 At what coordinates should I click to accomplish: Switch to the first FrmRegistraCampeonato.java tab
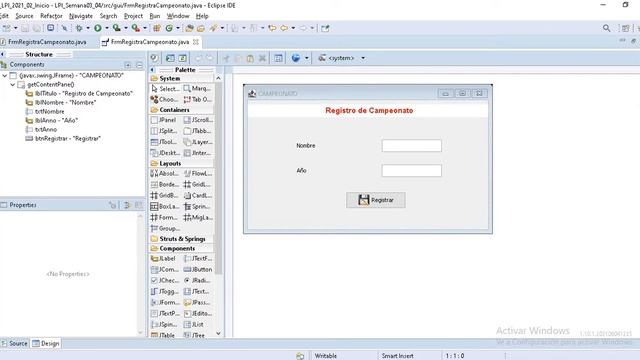tap(43, 42)
